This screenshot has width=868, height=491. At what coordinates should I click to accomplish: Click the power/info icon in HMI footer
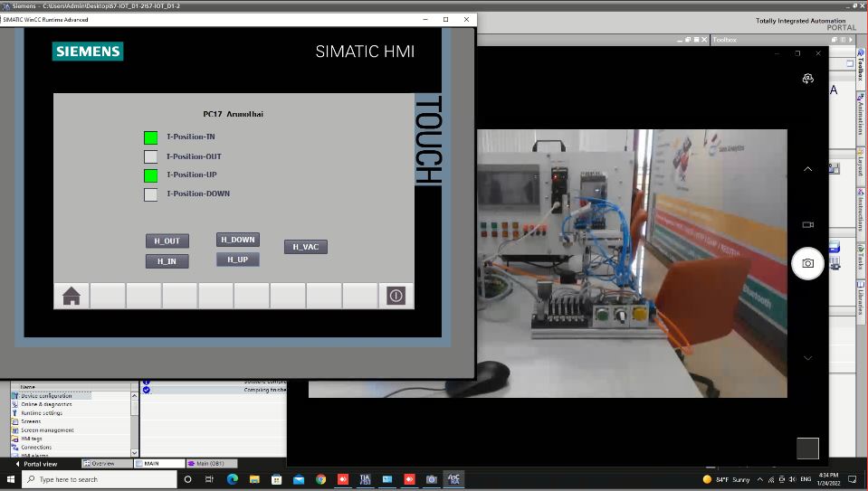tap(396, 296)
